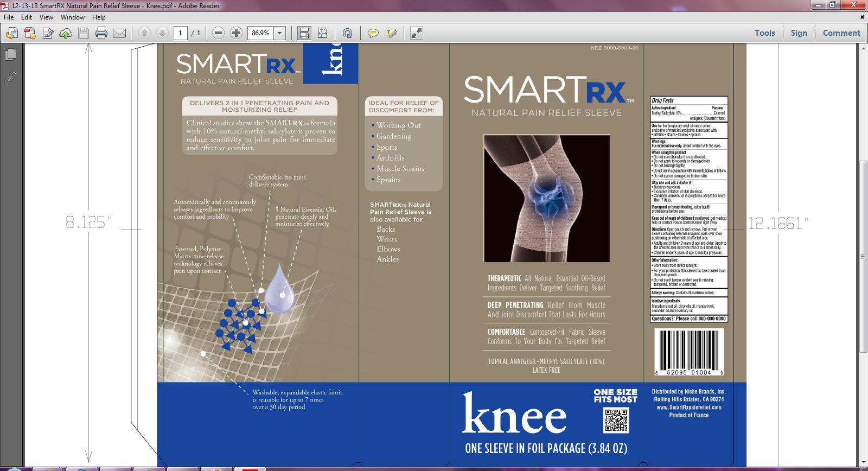Zoom in with the plus button

(236, 33)
